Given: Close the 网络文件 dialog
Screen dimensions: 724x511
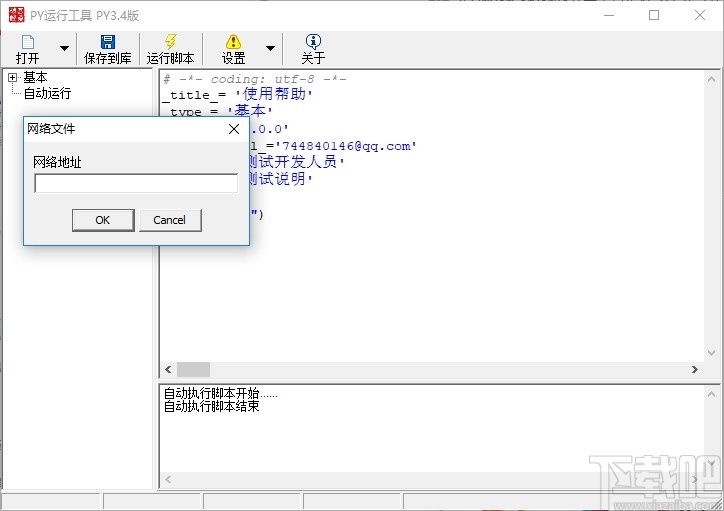Looking at the screenshot, I should [234, 129].
